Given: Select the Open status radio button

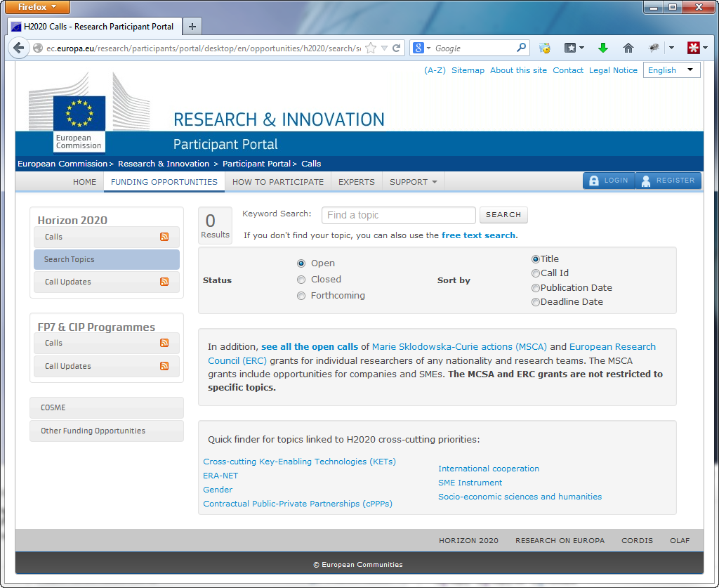Looking at the screenshot, I should coord(301,263).
